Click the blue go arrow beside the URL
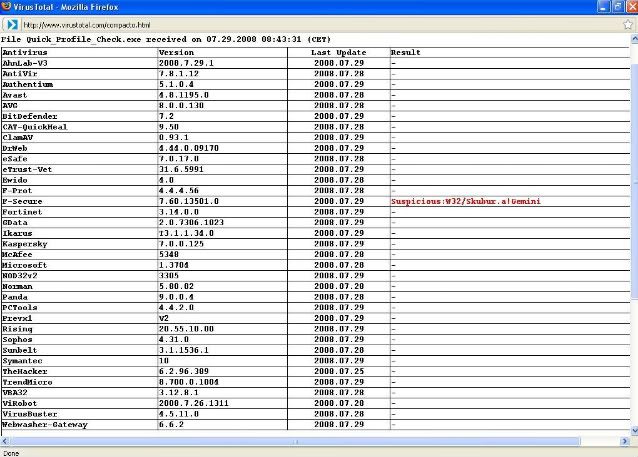Viewport: 638px width, 457px height. click(x=12, y=25)
